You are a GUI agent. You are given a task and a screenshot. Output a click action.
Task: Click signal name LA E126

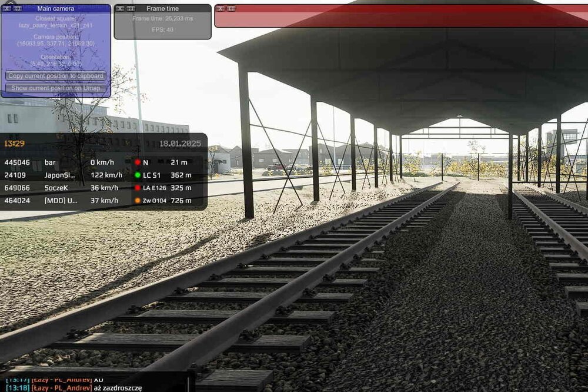pos(155,188)
